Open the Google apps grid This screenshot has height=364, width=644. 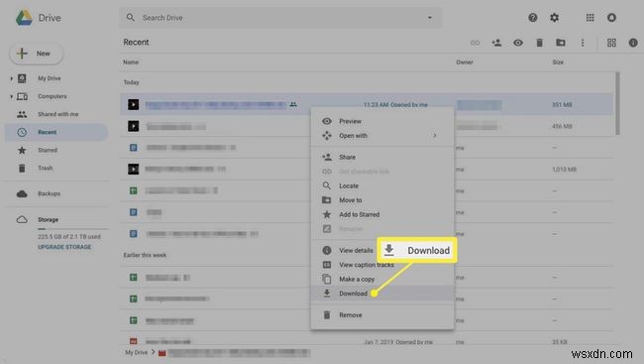[590, 18]
